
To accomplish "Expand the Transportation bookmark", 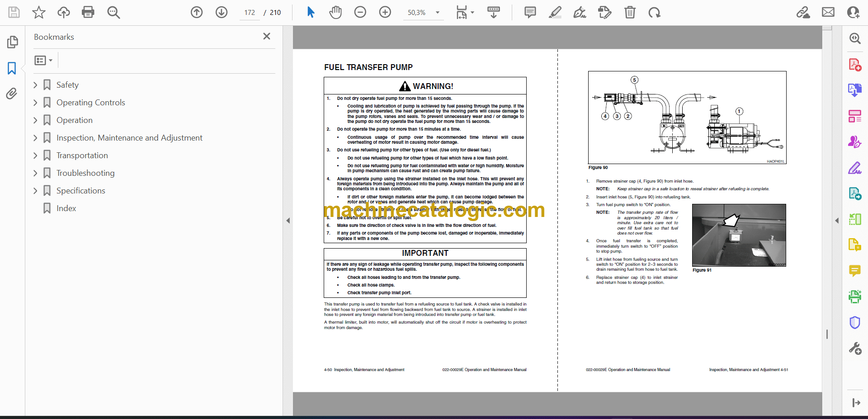I will 35,155.
